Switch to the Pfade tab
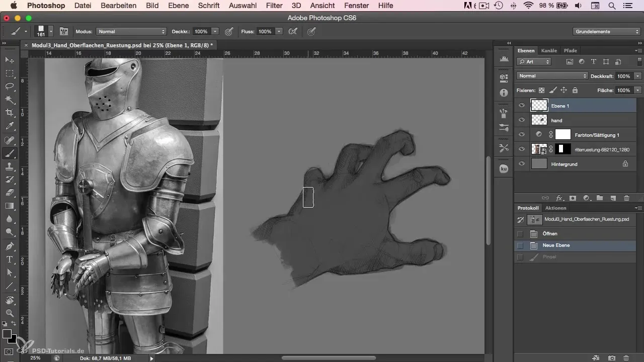Screen dimensions: 644x362 570,51
